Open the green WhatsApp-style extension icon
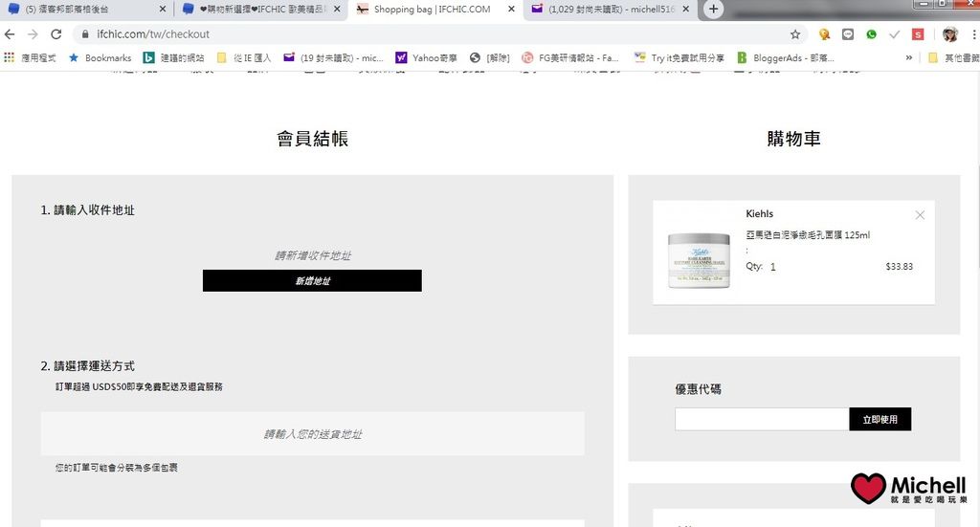This screenshot has width=980, height=527. (871, 34)
